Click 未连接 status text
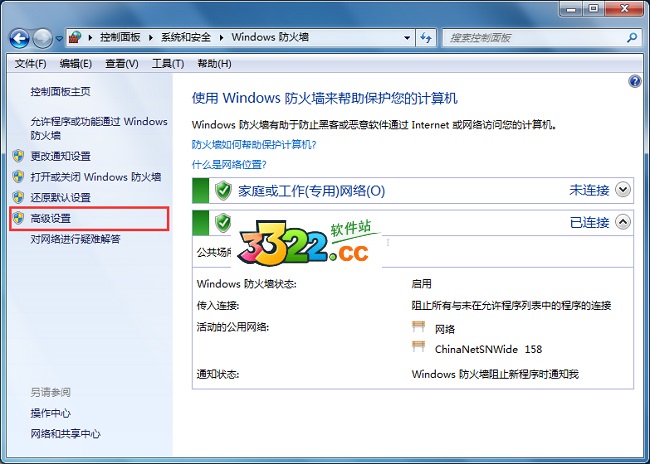Screen dimensions: 650x464 pos(589,190)
